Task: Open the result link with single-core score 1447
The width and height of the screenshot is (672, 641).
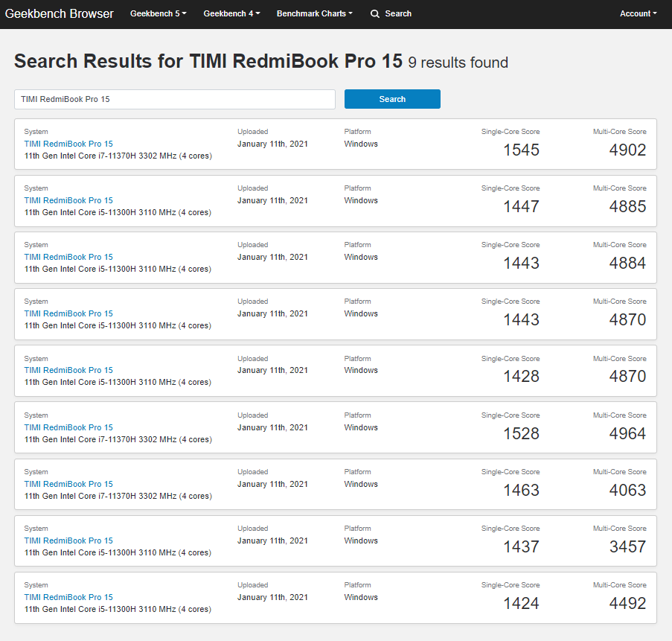Action: [x=68, y=200]
